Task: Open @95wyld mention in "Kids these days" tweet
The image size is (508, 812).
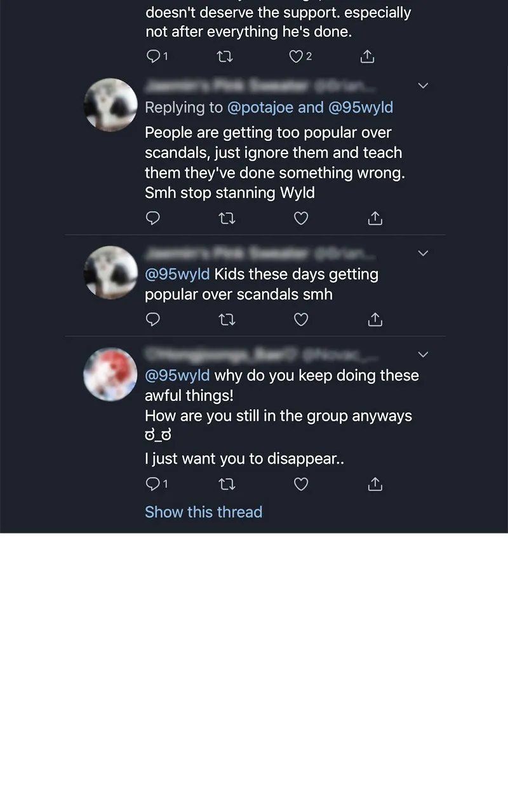Action: [x=177, y=275]
